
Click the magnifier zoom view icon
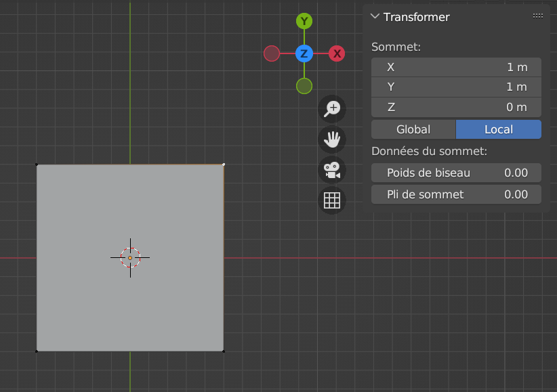[x=332, y=108]
